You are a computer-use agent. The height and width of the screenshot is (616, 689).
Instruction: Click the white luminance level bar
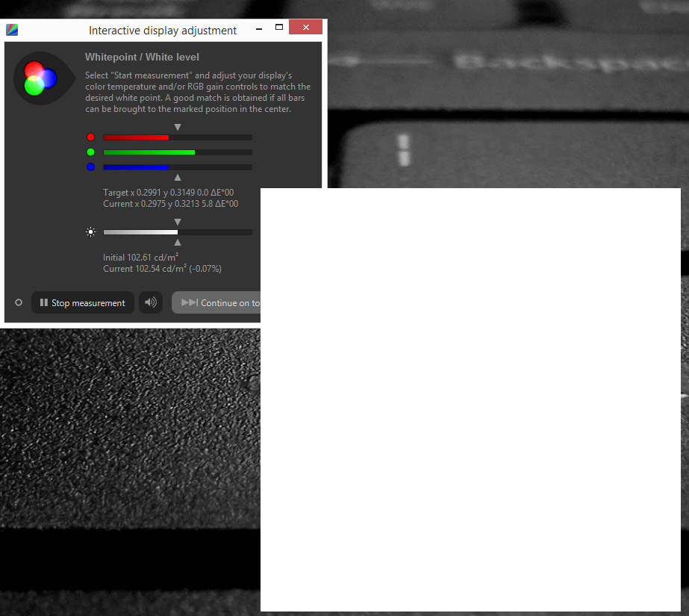(178, 232)
